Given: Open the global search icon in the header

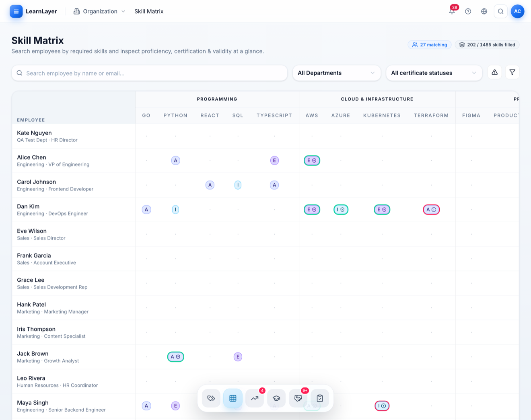Looking at the screenshot, I should point(500,11).
